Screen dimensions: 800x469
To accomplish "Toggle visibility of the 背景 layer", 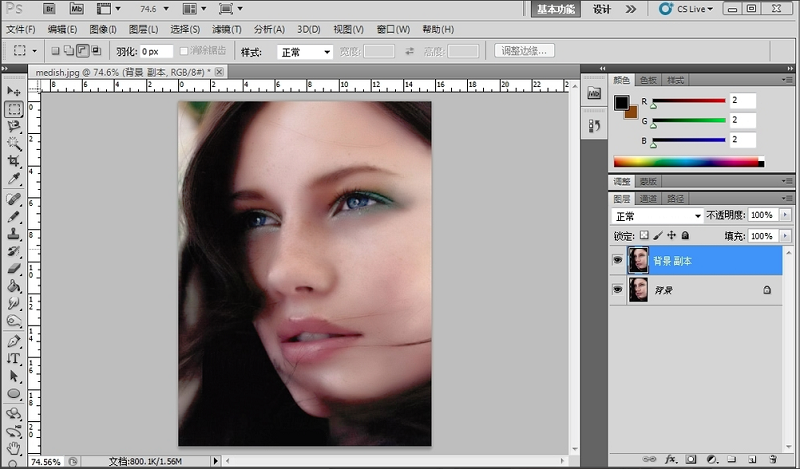I will 618,290.
